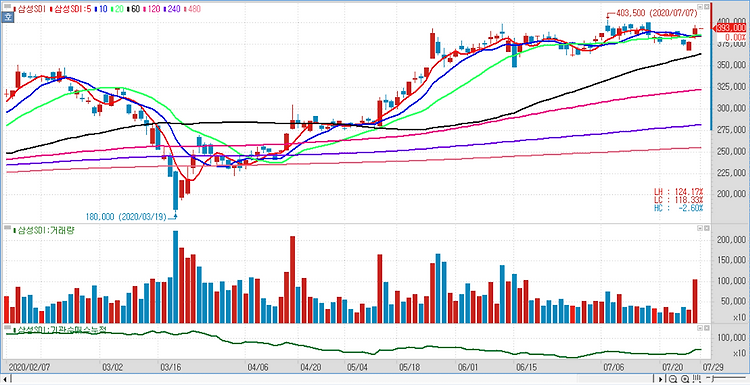
Task: Click the zoom slider at bottom right
Action: coord(726,378)
